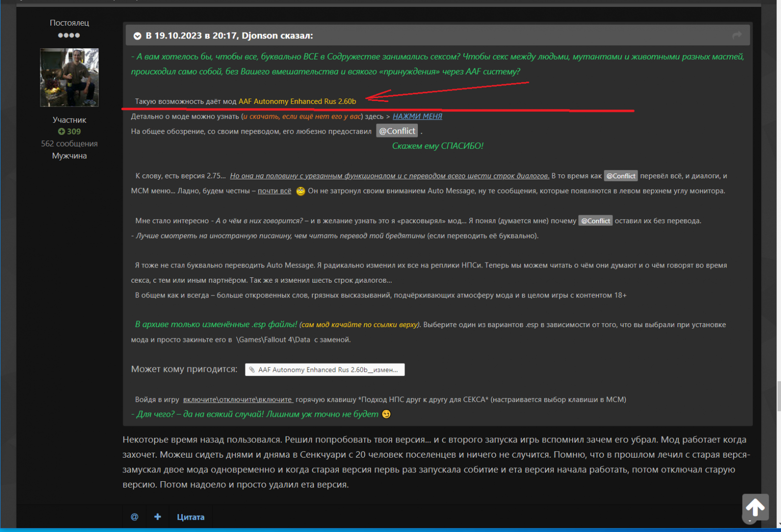Open @Conflict mention after 'любезно предоставил'
Viewport: 781px width, 532px height.
pos(397,131)
